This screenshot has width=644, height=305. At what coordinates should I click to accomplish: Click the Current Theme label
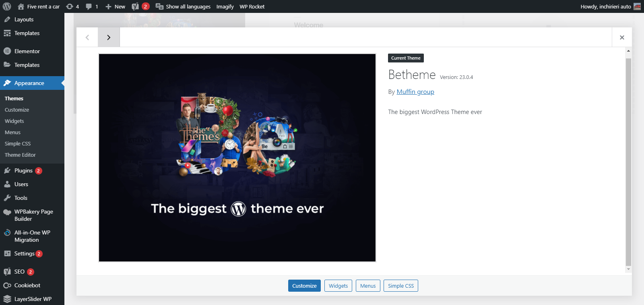click(x=406, y=58)
